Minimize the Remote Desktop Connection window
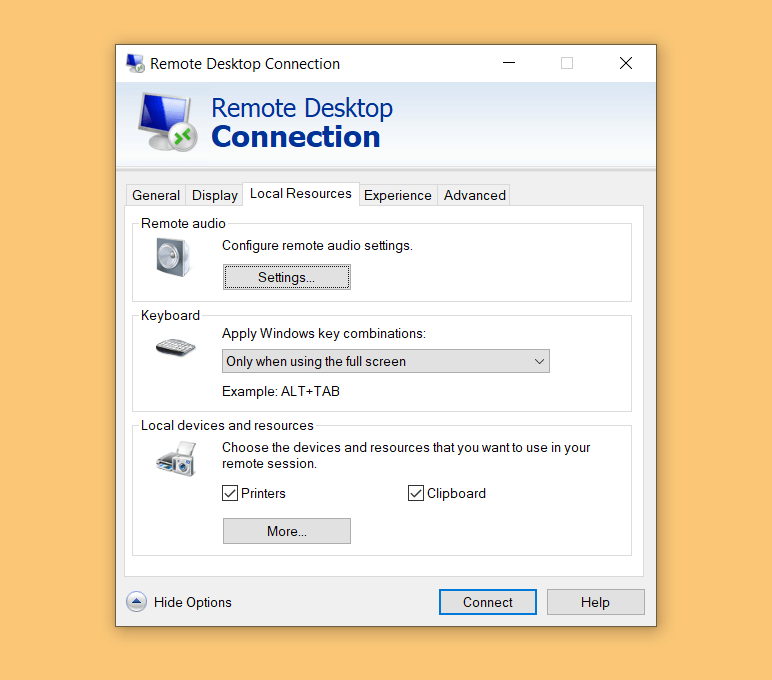The width and height of the screenshot is (772, 680). point(509,63)
